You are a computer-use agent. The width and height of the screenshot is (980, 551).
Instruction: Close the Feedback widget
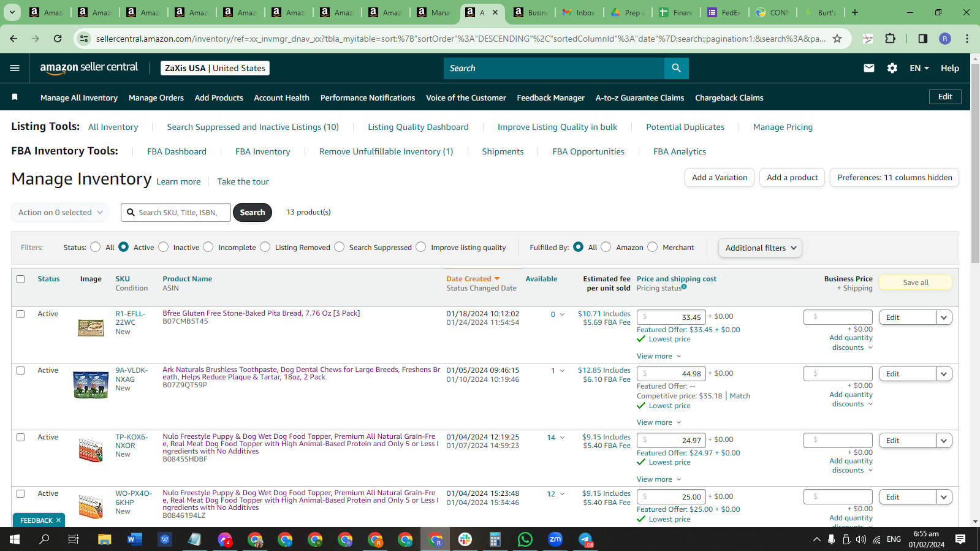(58, 520)
